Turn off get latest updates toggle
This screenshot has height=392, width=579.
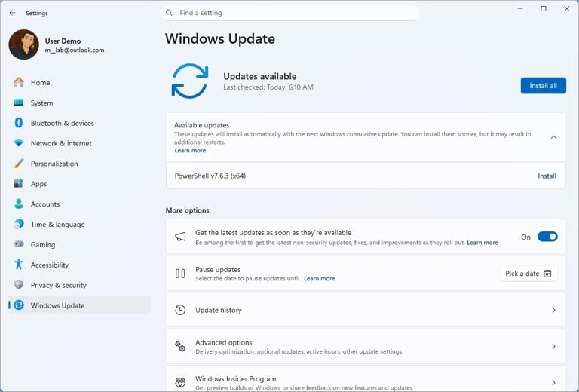[547, 237]
